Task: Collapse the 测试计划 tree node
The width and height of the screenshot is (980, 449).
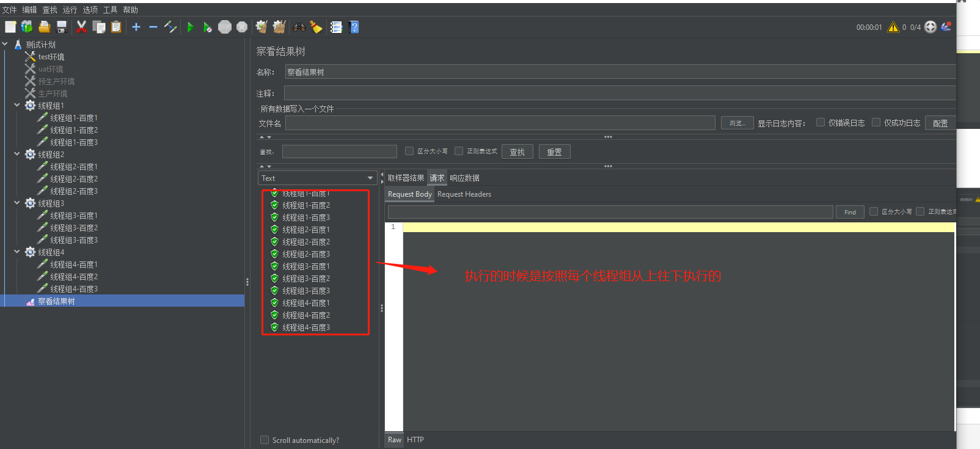Action: [5, 44]
